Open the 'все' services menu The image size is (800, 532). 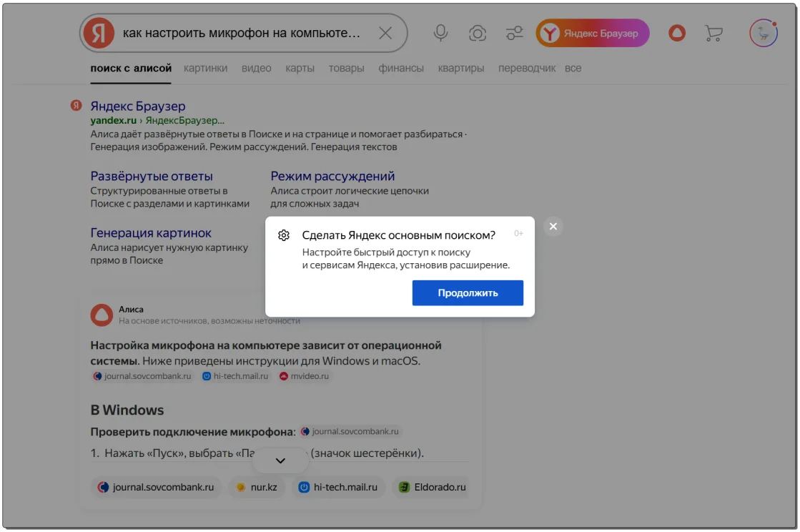[x=573, y=69]
